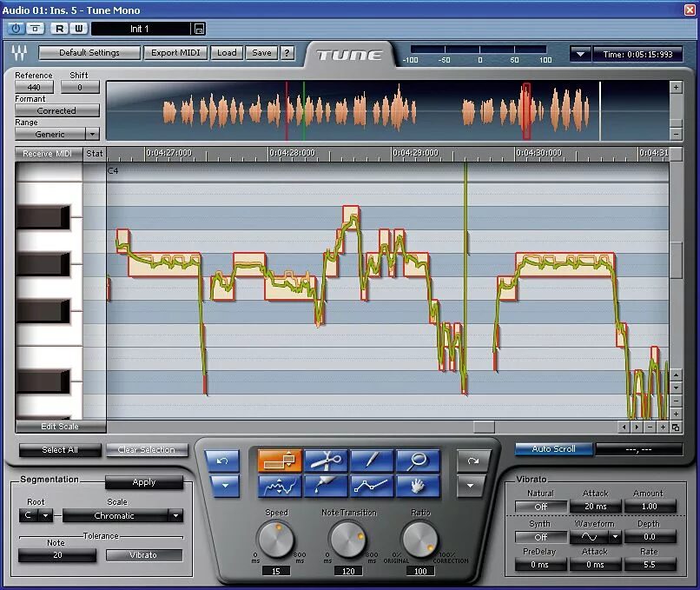Select the Glue tool

(326, 484)
